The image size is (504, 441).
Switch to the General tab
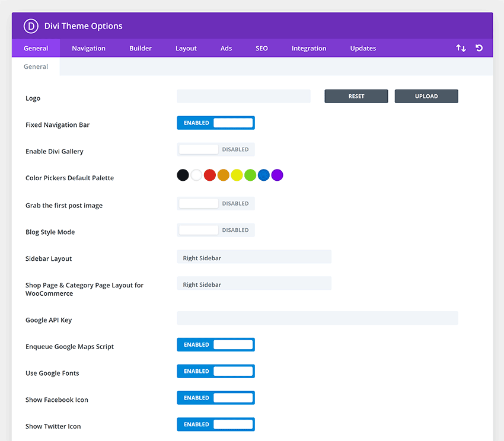[x=36, y=48]
